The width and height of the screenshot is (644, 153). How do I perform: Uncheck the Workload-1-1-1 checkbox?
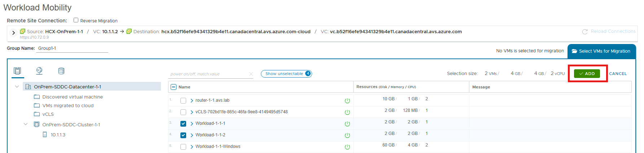(183, 124)
